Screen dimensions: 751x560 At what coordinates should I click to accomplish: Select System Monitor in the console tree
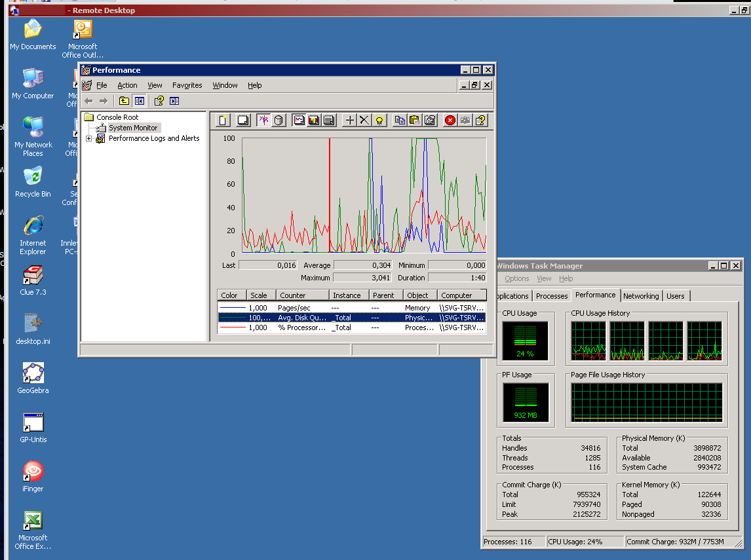click(x=133, y=128)
